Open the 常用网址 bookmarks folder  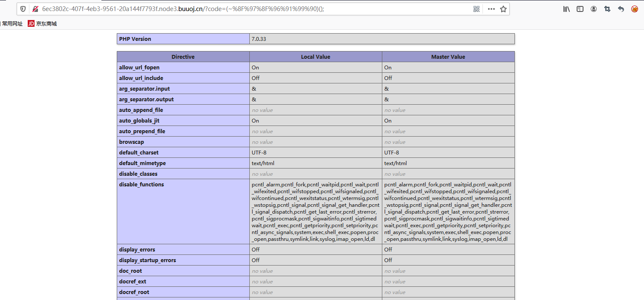[12, 24]
